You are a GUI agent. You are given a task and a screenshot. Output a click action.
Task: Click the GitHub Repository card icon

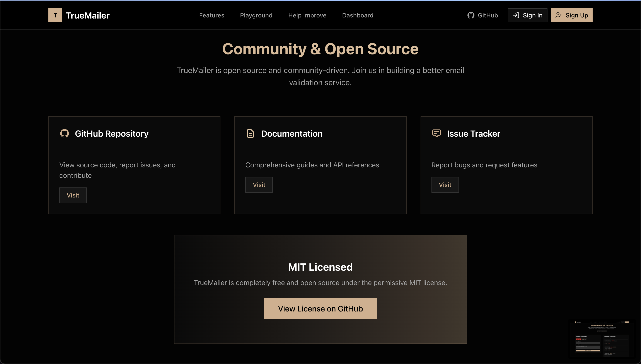coord(65,133)
